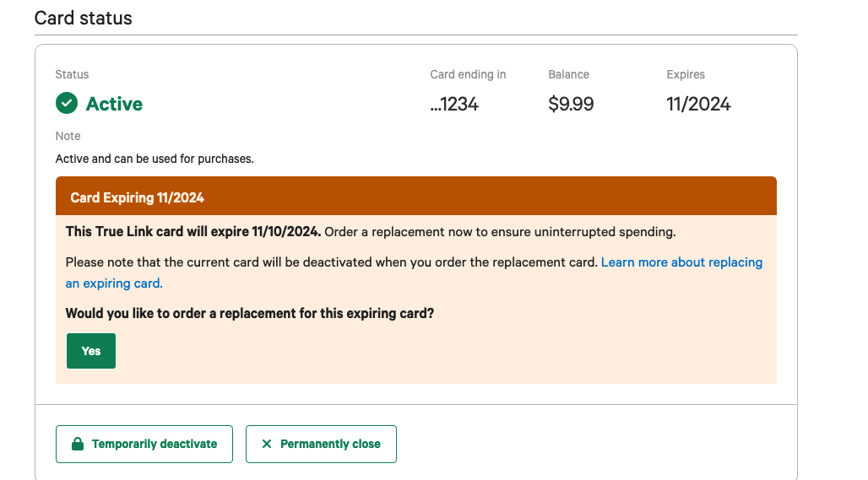This screenshot has width=868, height=480.
Task: Click the 'Active and can be used' note
Action: tap(155, 159)
